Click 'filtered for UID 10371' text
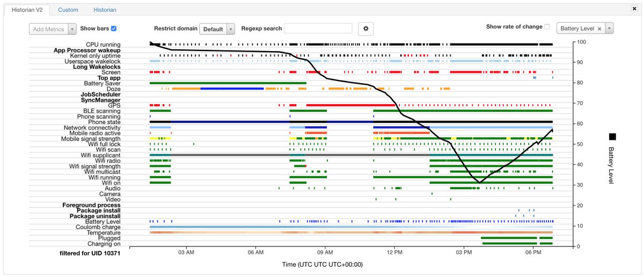Screen dimensions: 644x277 click(90, 252)
